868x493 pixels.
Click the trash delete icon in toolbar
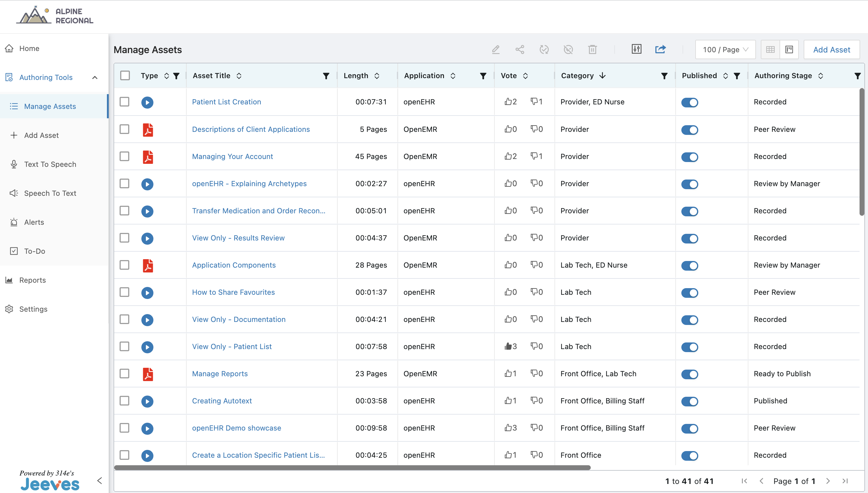pyautogui.click(x=592, y=49)
